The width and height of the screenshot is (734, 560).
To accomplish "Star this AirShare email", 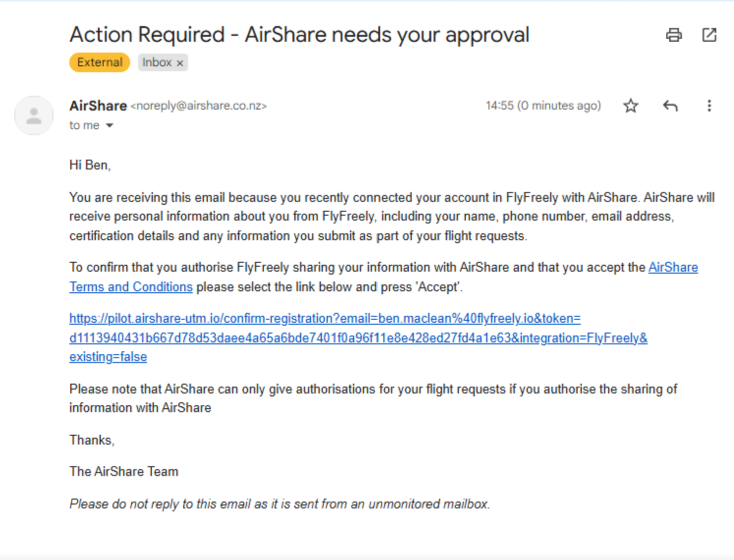I will point(630,106).
